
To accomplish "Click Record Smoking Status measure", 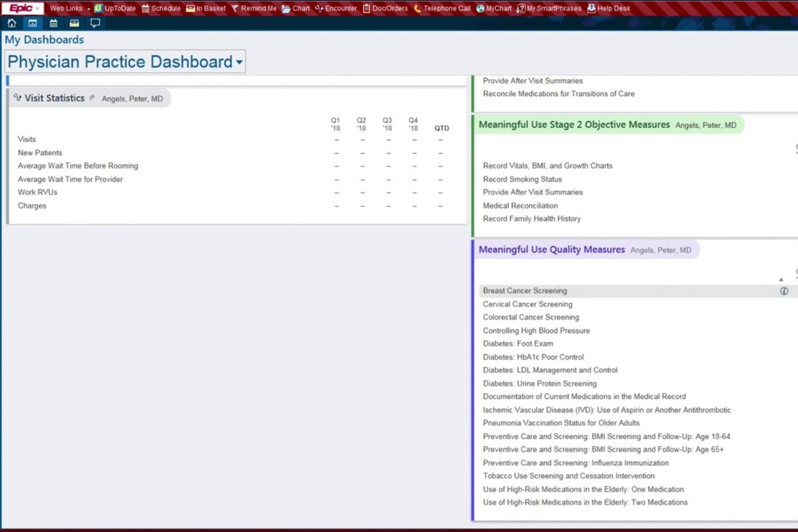I will [x=522, y=179].
